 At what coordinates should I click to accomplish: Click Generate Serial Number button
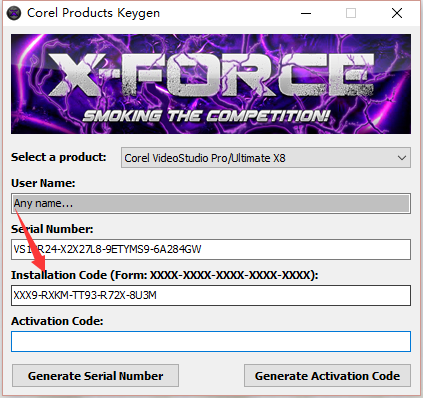pos(95,376)
